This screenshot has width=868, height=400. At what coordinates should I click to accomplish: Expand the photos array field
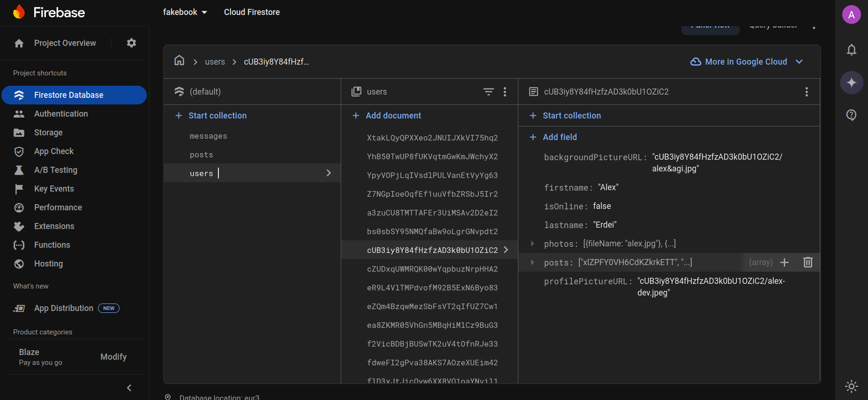[532, 244]
